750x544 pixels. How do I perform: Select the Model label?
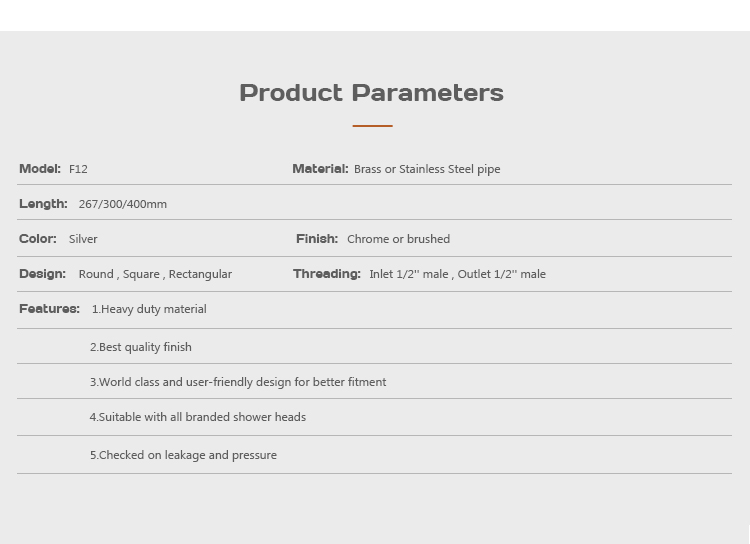(40, 169)
